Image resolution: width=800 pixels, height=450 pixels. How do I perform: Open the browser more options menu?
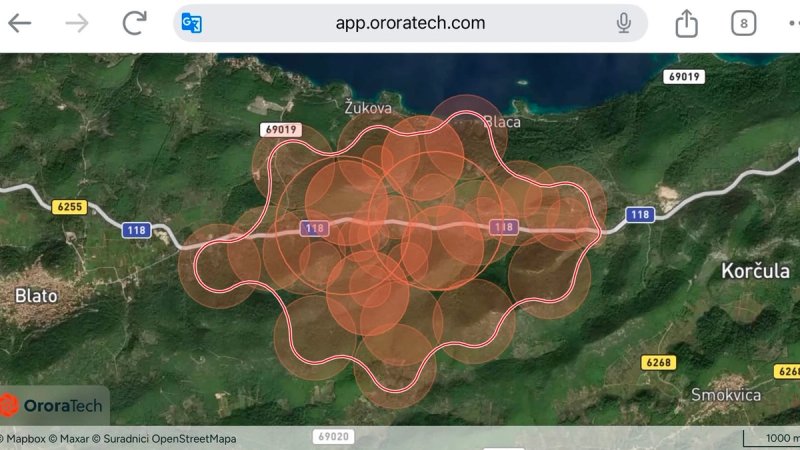point(793,23)
